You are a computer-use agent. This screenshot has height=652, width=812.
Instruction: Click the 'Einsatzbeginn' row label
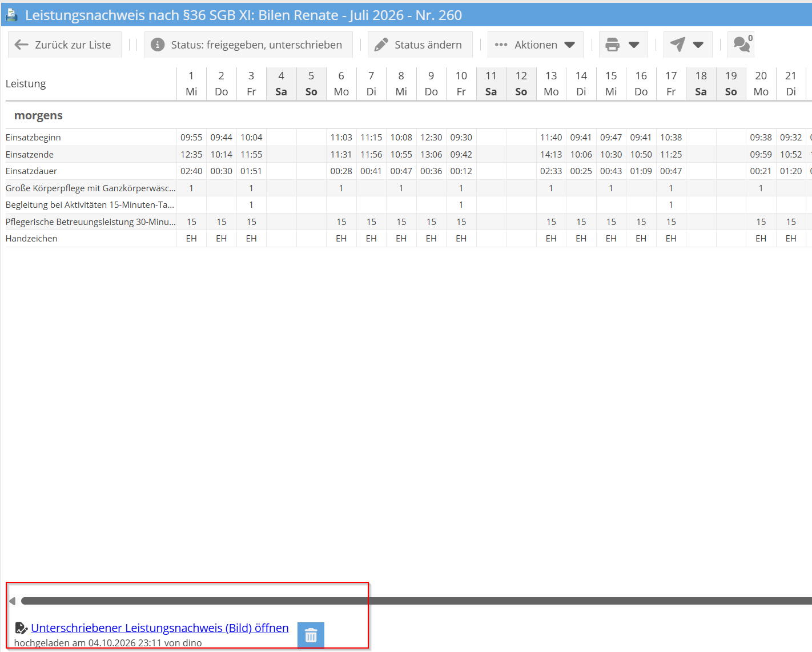tap(33, 138)
